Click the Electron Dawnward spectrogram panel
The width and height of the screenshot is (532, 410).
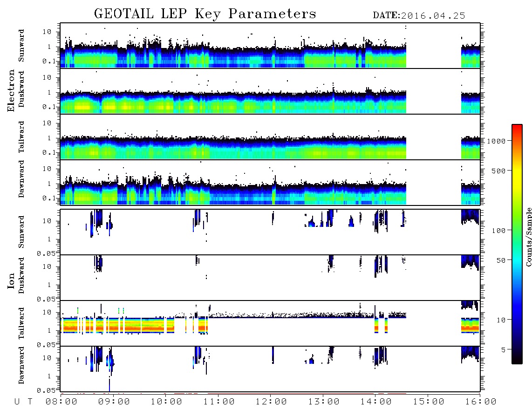pos(270,183)
